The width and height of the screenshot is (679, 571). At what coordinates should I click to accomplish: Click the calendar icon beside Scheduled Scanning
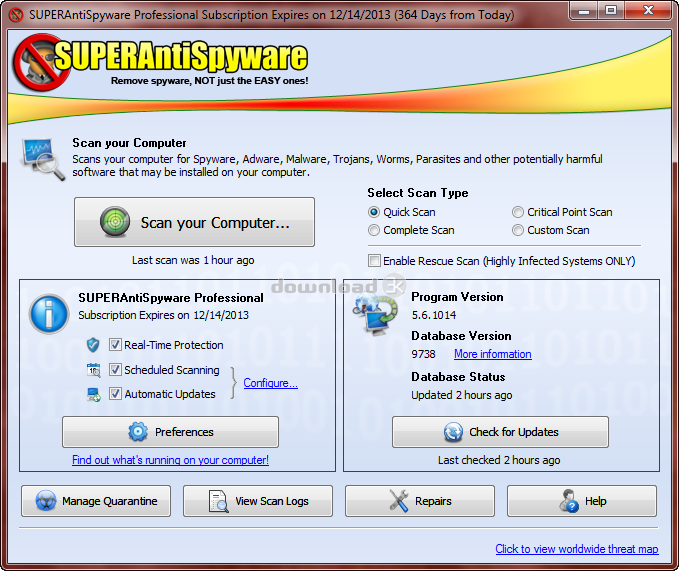pos(94,370)
